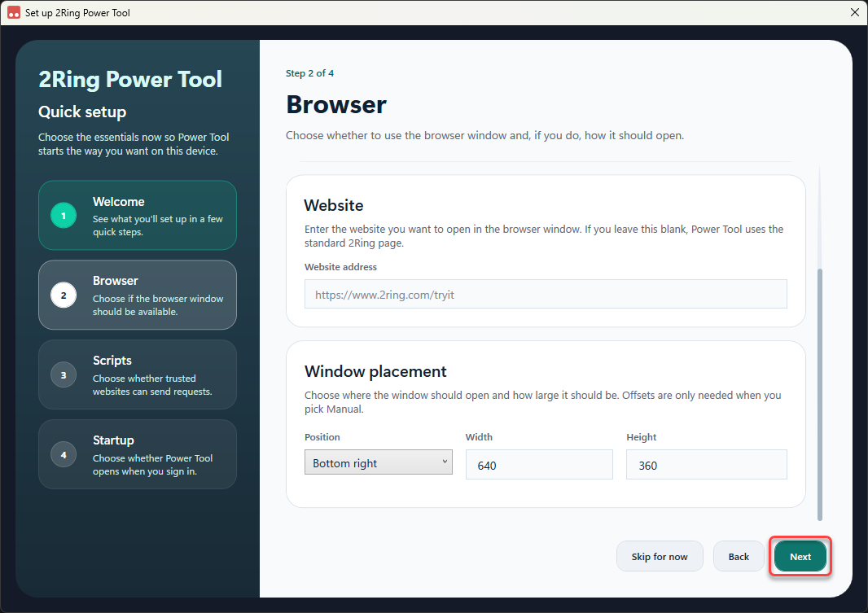Click the Next button
Screen dimensions: 868x613
800,557
